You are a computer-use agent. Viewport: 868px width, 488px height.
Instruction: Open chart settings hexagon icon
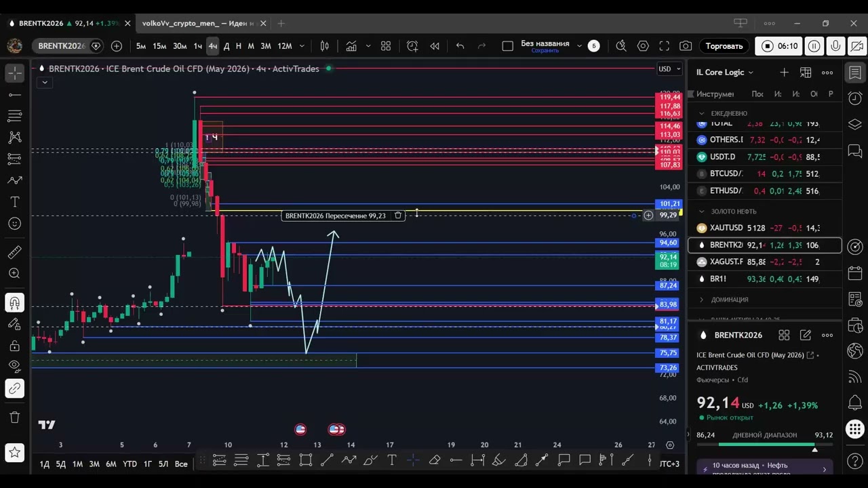click(643, 46)
